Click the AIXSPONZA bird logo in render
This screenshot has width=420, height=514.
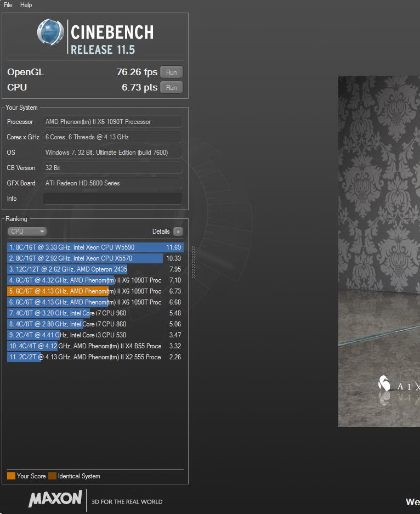(x=384, y=383)
